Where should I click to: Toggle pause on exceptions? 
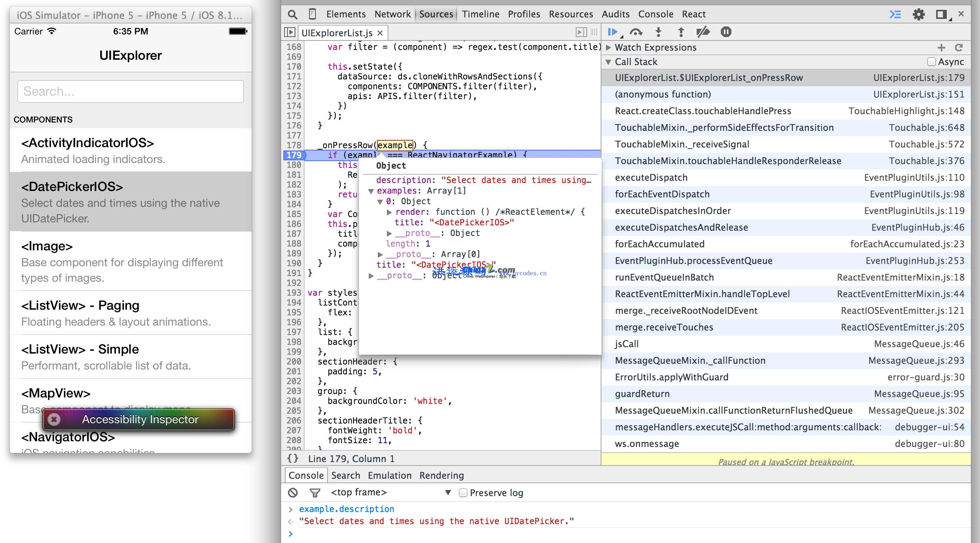pos(726,32)
